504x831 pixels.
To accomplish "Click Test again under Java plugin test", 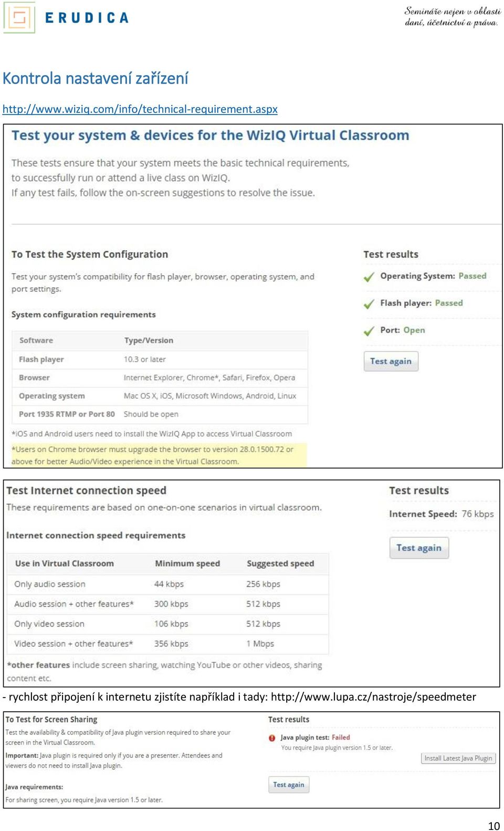I will (289, 785).
